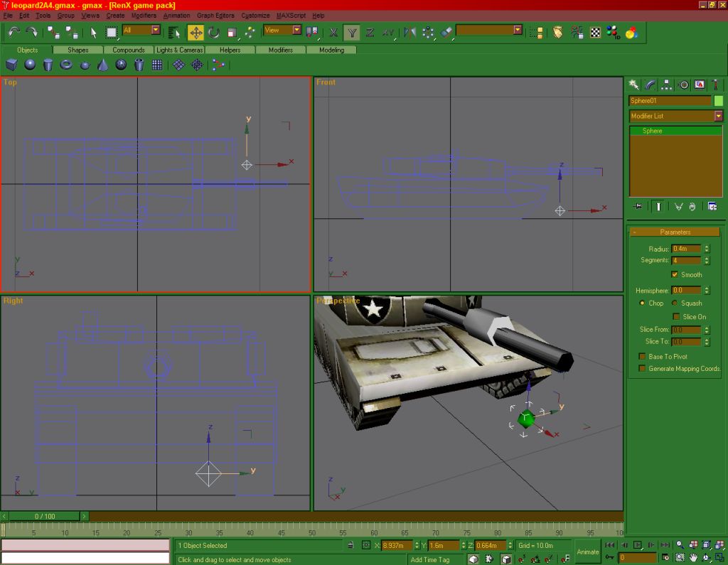Choose the Cone primitive icon
Screen dimensions: 728x565
pos(102,65)
